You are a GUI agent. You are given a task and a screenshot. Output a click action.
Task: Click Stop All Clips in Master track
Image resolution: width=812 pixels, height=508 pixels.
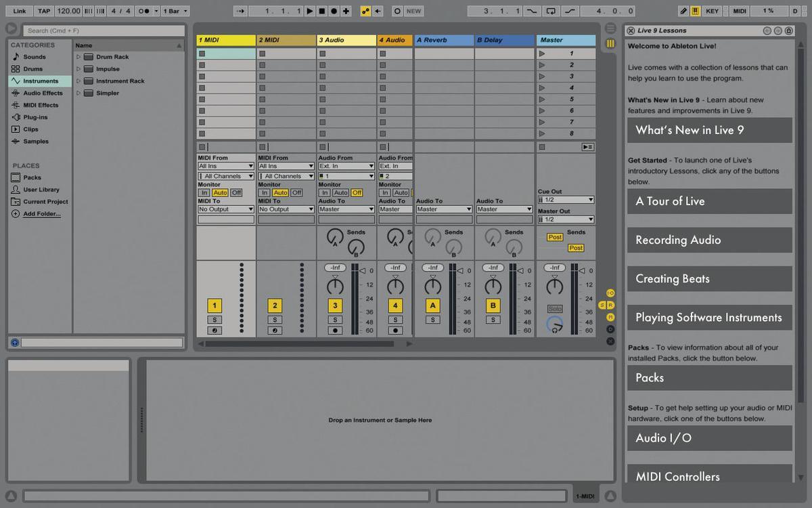pos(541,147)
